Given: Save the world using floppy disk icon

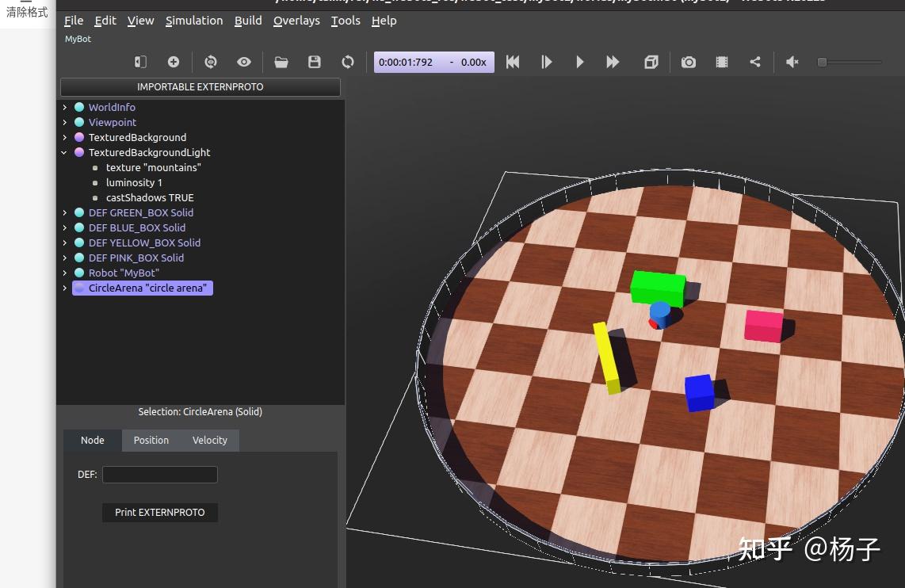Looking at the screenshot, I should click(x=315, y=62).
